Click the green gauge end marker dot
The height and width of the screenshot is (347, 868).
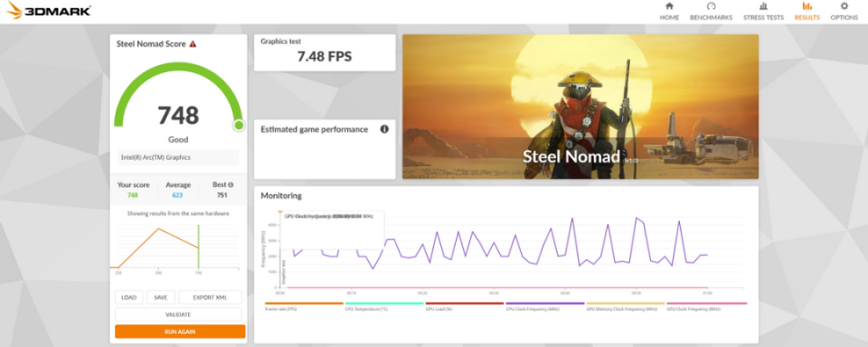click(x=239, y=125)
